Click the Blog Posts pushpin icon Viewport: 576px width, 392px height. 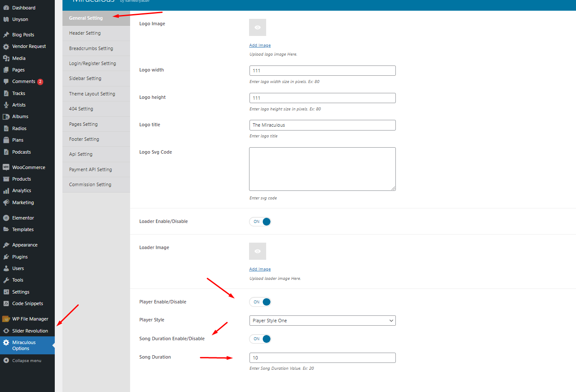point(6,35)
